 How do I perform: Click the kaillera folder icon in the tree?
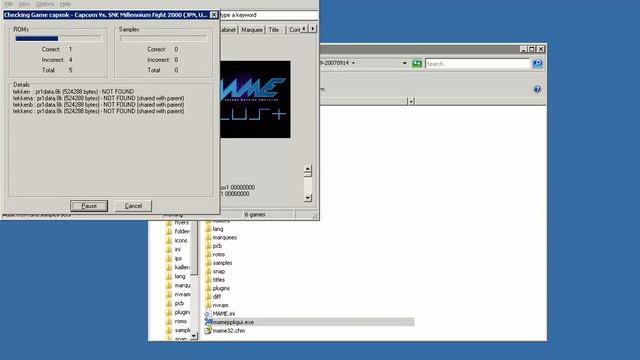coord(169,267)
